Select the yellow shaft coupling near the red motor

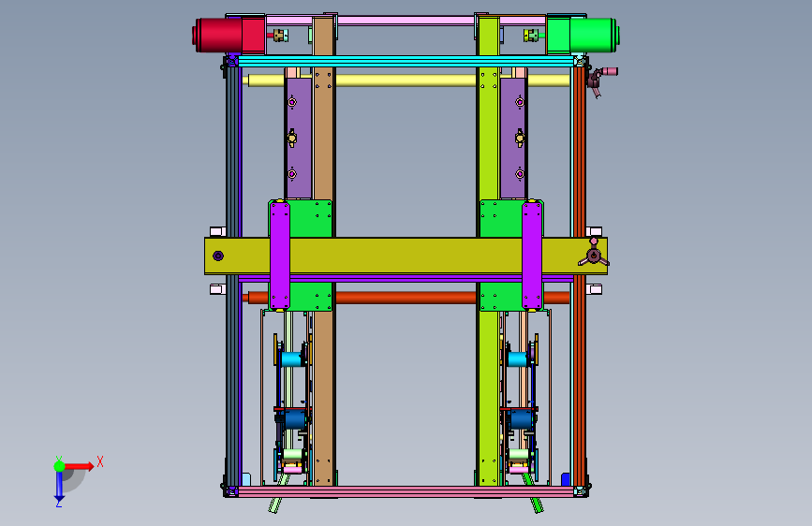tap(280, 36)
